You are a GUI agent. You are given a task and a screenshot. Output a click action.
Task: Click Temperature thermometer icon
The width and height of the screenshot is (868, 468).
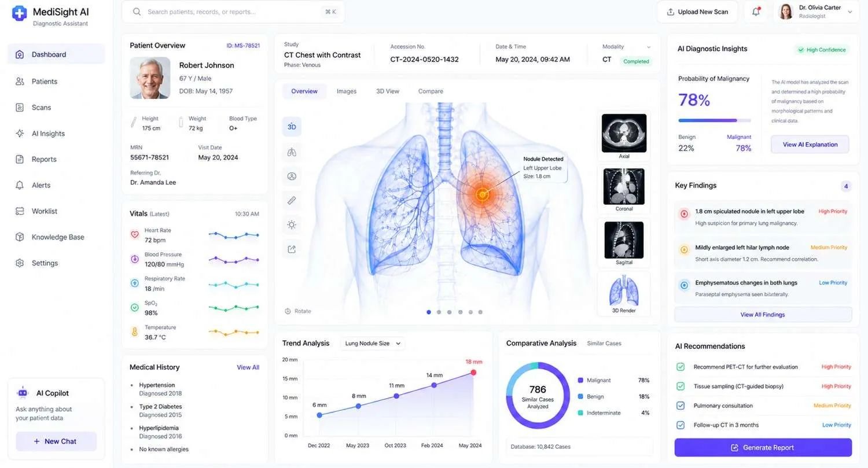(x=135, y=332)
